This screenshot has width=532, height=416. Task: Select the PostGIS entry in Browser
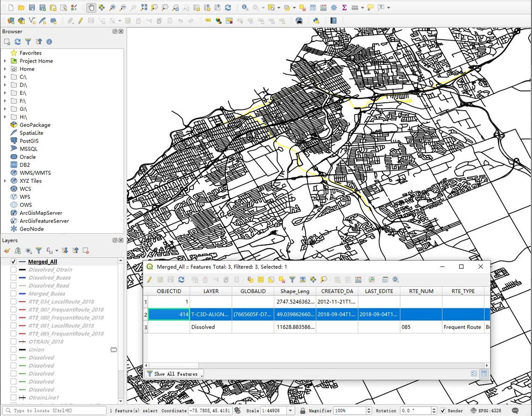tap(29, 141)
